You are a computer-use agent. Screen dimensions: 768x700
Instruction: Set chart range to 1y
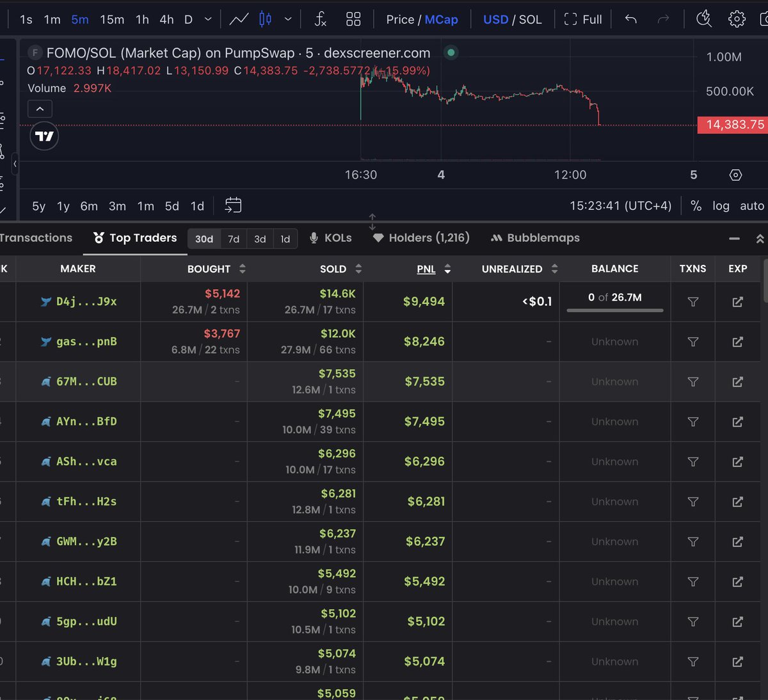tap(63, 206)
